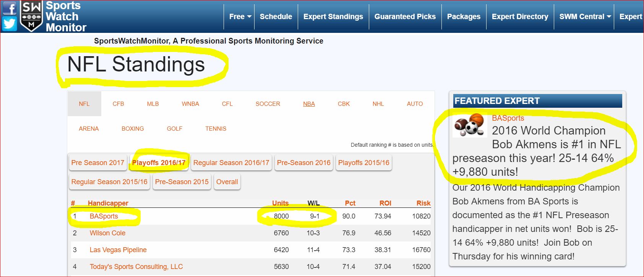644x277 pixels.
Task: Click the BASports sports balls thumbnail
Action: click(469, 125)
